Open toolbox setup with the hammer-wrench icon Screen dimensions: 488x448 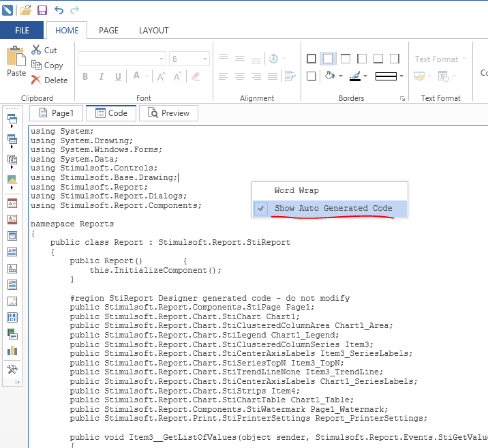(12, 369)
